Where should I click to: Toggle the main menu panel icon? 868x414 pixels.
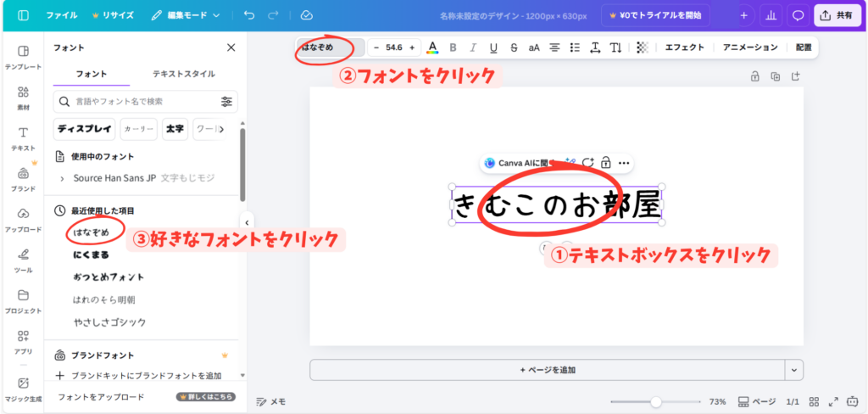point(23,15)
